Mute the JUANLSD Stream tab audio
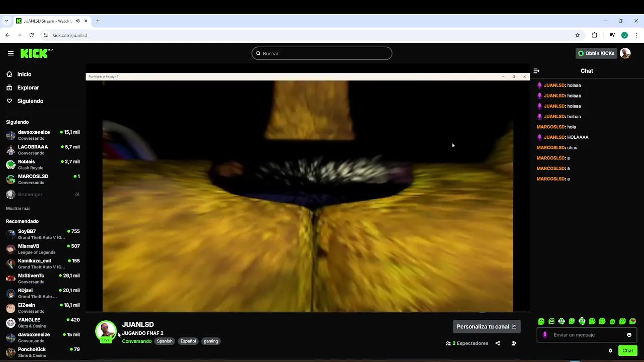The height and width of the screenshot is (362, 644). pos(77,21)
